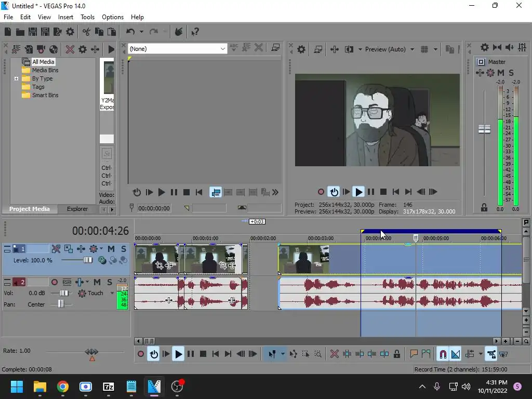Adjust audio track 2 Pan slider
Screen dimensions: 532x399
(61, 304)
